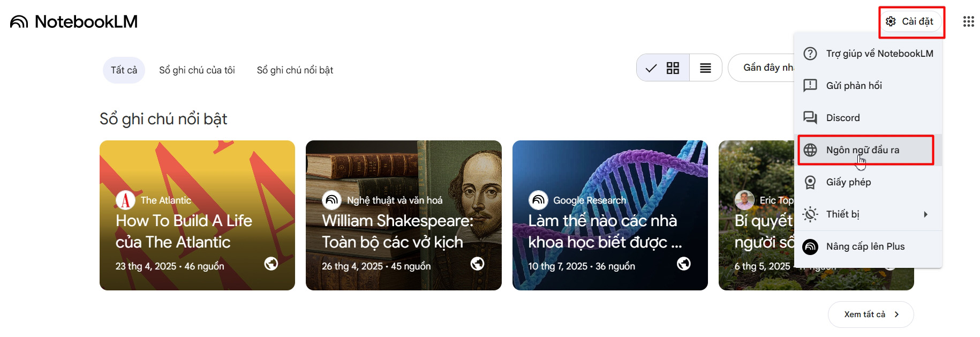Click The Atlantic logo avatar

coord(125,200)
